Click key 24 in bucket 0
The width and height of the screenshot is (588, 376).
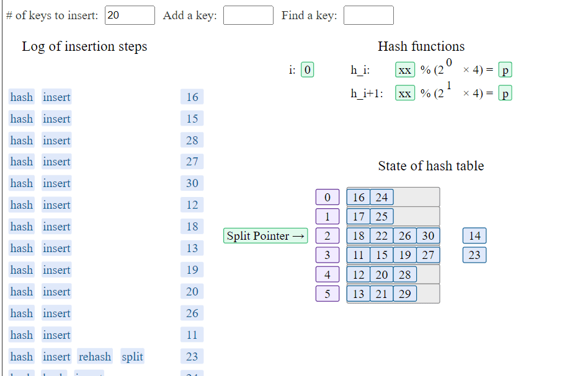click(381, 198)
